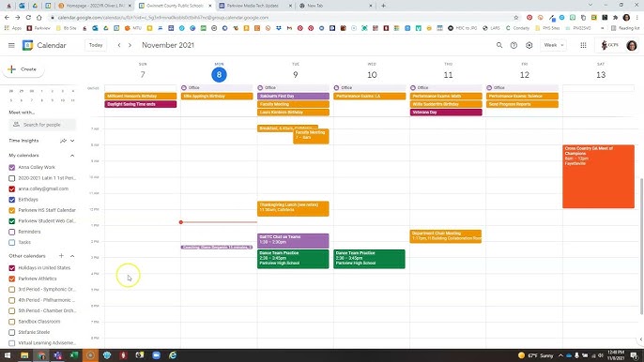Open Tuesday Faculty Meeting 7am event
The height and width of the screenshot is (362, 644).
[311, 137]
